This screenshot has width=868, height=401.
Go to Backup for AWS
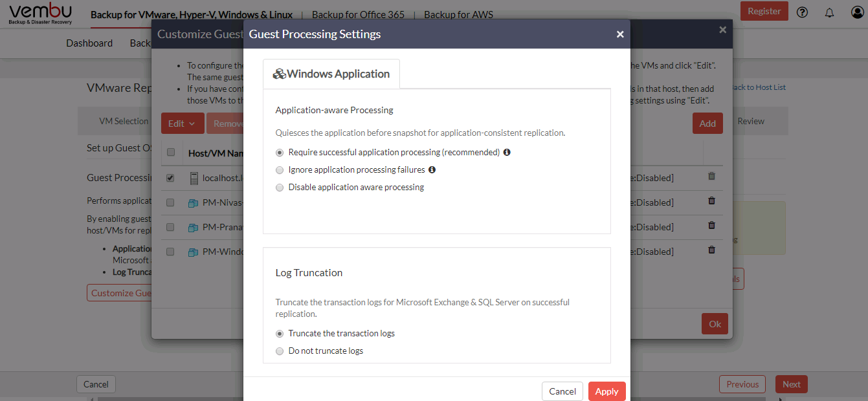point(458,14)
